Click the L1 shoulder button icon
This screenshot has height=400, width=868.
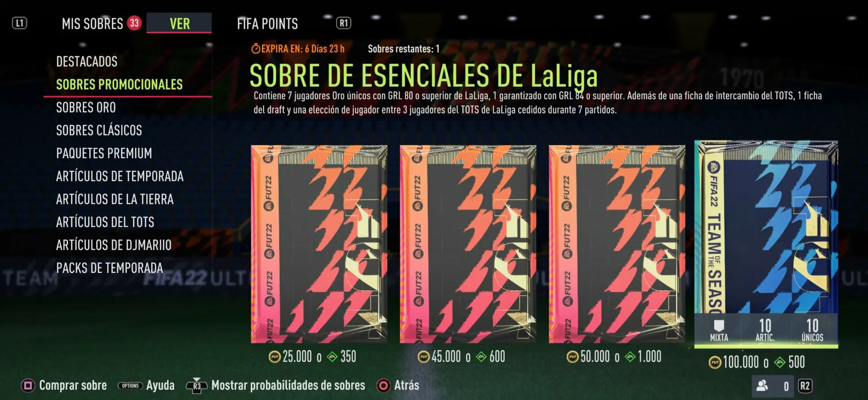[x=19, y=23]
